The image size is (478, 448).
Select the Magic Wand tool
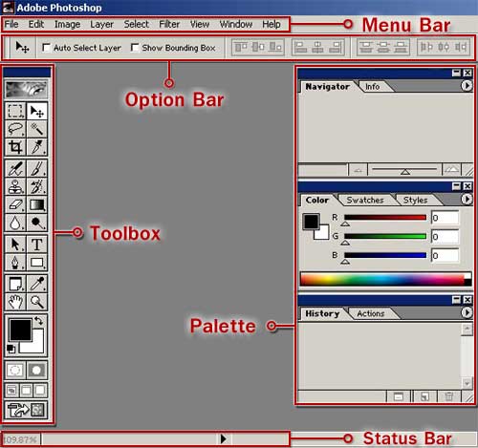tap(37, 129)
